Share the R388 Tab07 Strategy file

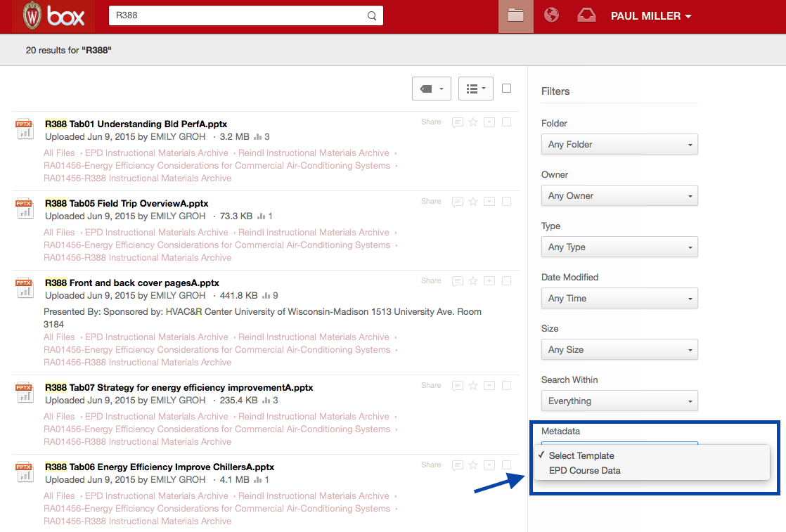coord(431,385)
